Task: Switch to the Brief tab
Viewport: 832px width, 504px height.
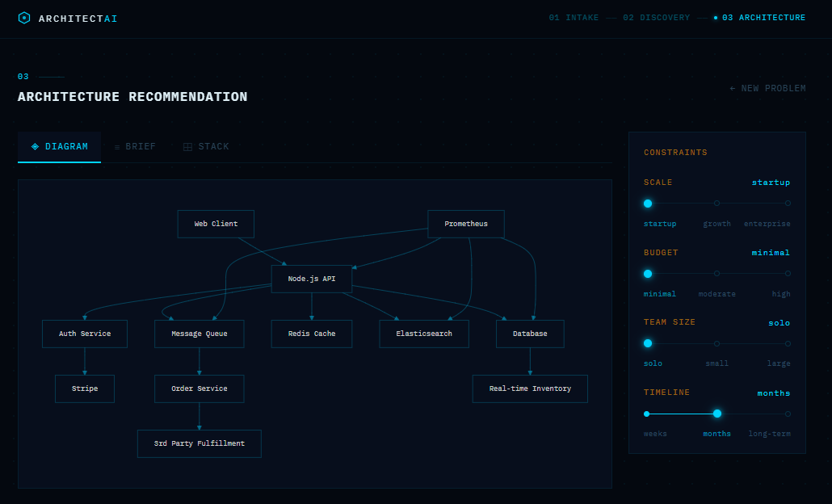Action: 135,147
